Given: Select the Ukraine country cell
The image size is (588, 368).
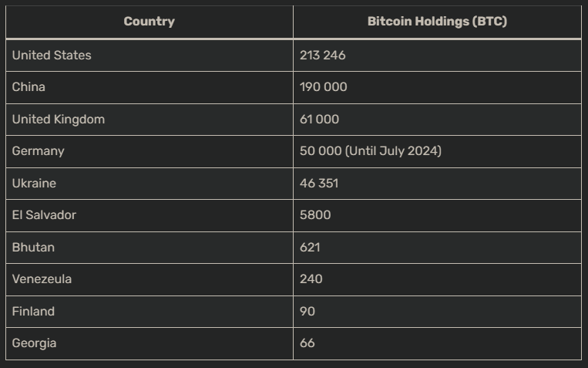Looking at the screenshot, I should pyautogui.click(x=34, y=184).
